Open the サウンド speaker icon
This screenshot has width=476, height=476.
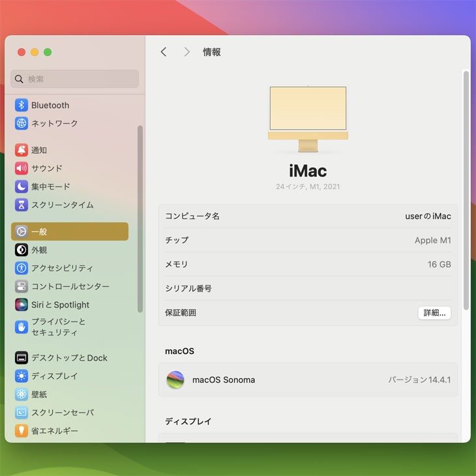tap(22, 168)
